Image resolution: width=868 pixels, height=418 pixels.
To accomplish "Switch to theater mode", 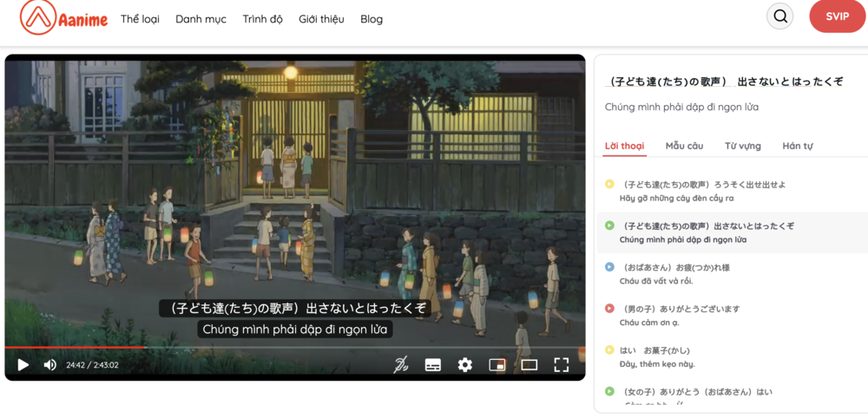I will pyautogui.click(x=529, y=365).
